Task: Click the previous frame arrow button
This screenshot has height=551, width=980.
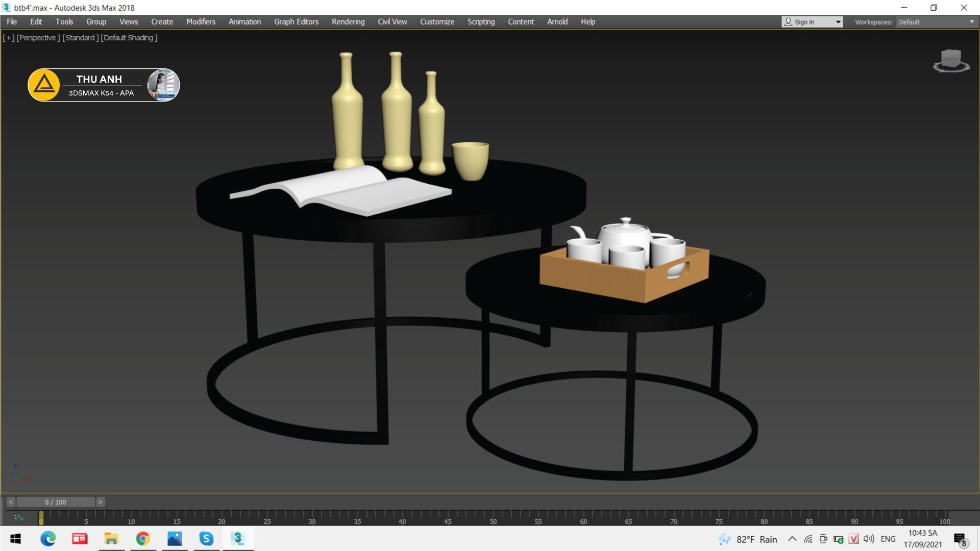Action: 11,502
